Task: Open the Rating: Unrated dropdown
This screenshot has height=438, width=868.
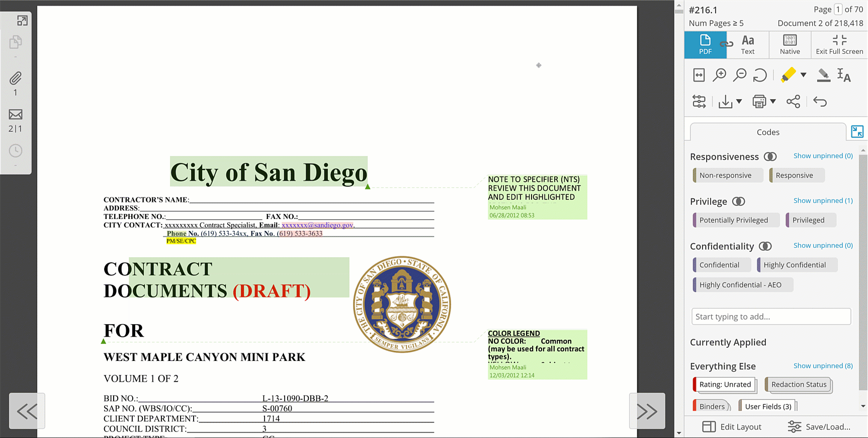Action: 725,385
